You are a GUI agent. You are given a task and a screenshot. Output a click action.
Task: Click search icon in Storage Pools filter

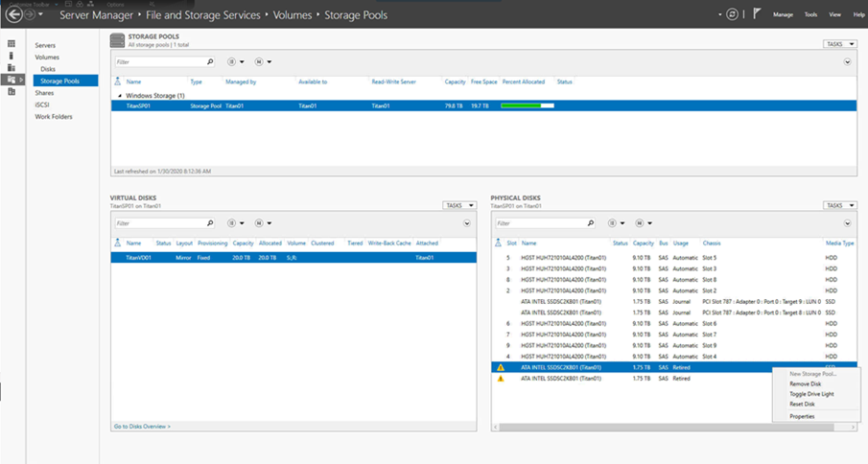(x=210, y=62)
